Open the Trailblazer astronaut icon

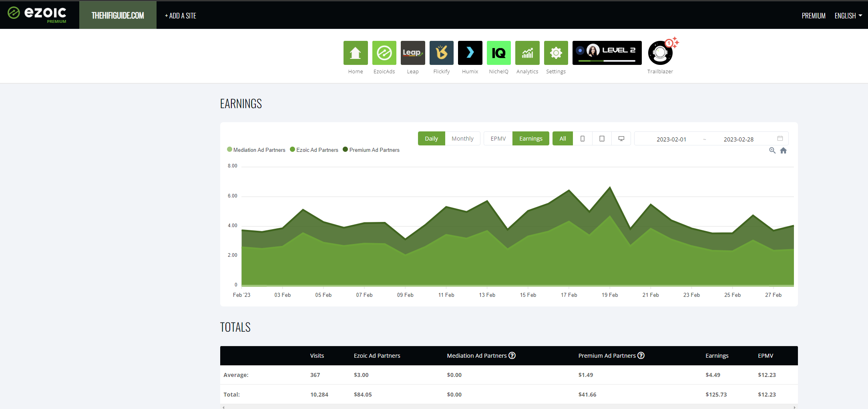pos(660,53)
